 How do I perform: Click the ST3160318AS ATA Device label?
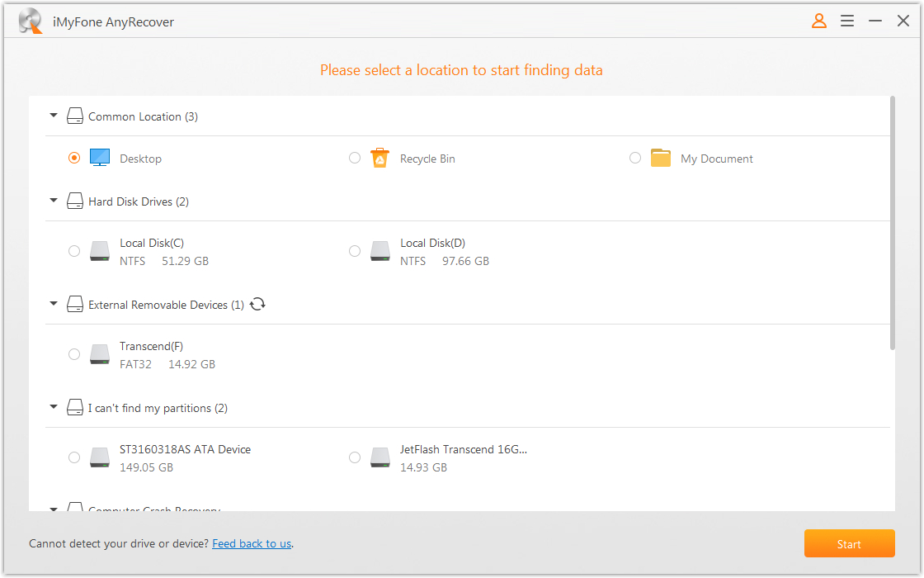point(185,449)
